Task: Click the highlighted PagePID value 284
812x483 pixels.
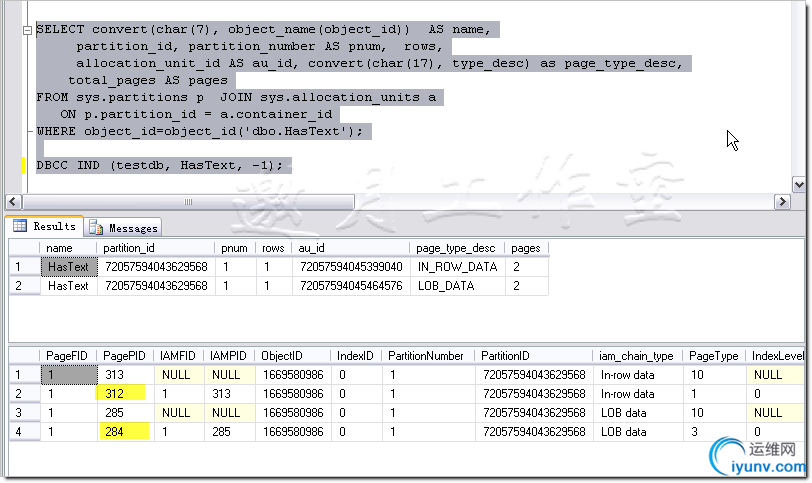Action: pyautogui.click(x=125, y=432)
